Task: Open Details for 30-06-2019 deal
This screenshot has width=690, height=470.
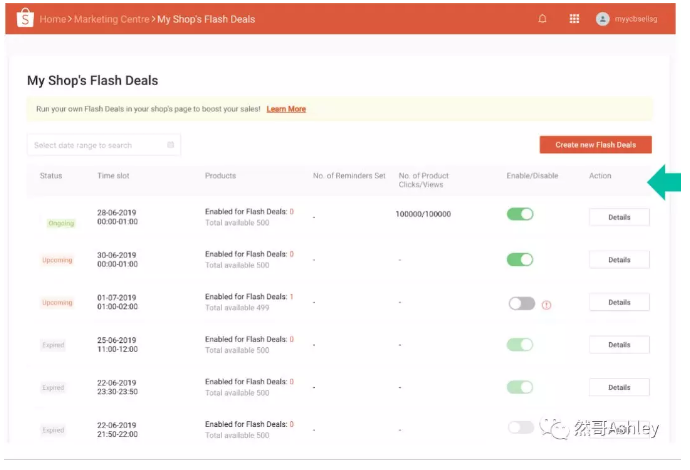Action: pos(619,260)
